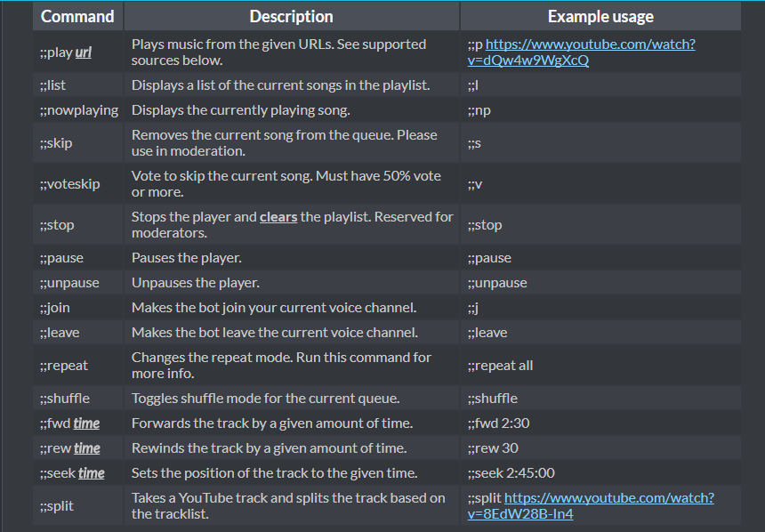Screen dimensions: 765x532
Task: Click the "Unpauses the player." description
Action: point(196,283)
